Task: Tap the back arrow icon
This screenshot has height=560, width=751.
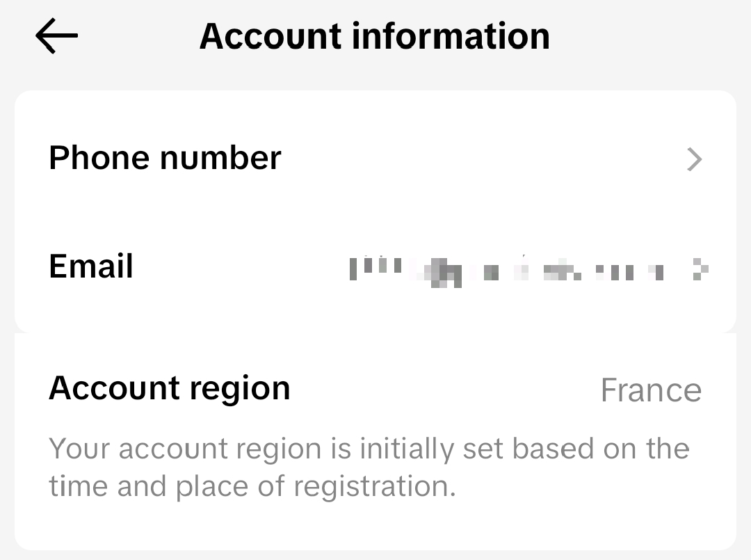Action: tap(56, 36)
